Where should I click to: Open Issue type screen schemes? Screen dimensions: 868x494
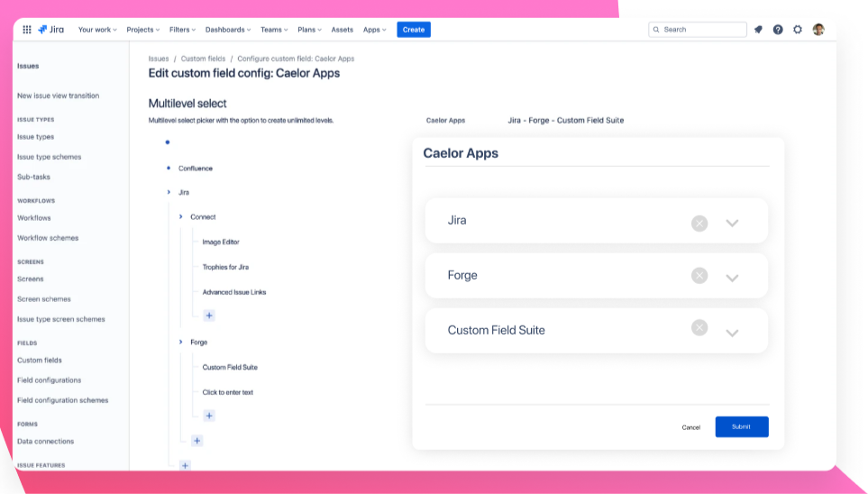tap(61, 319)
